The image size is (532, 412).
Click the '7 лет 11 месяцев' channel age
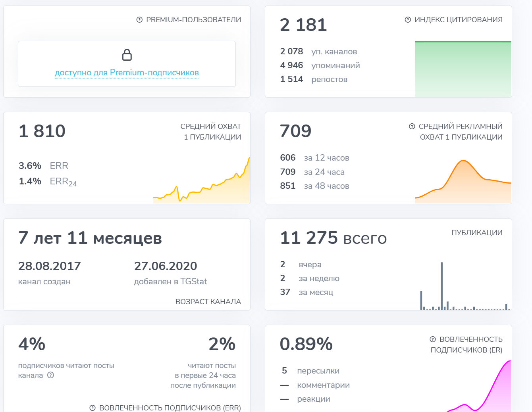coord(90,238)
